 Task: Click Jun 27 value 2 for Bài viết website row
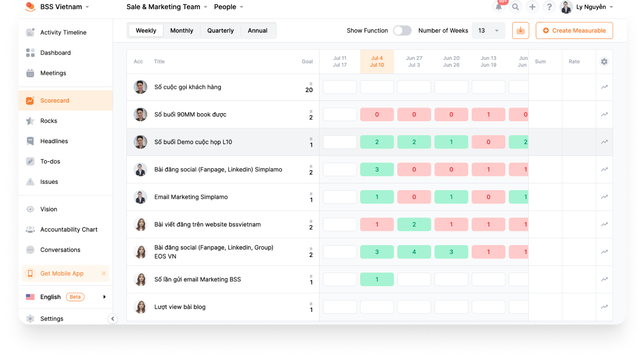(x=414, y=224)
